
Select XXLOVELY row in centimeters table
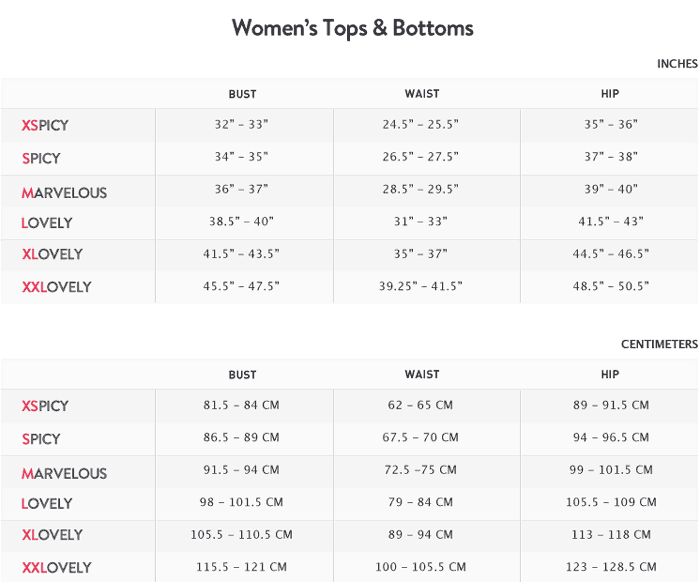[x=56, y=568]
